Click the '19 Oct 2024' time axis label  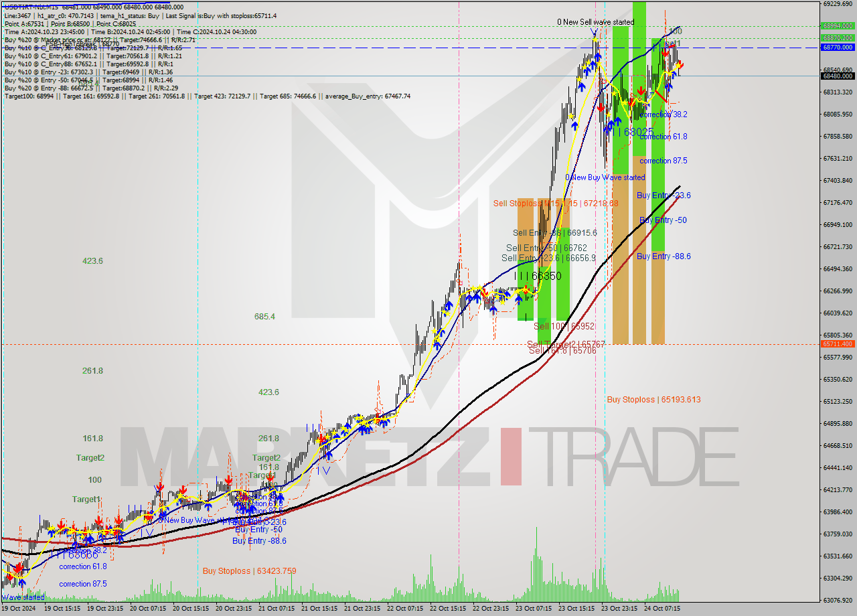point(19,609)
